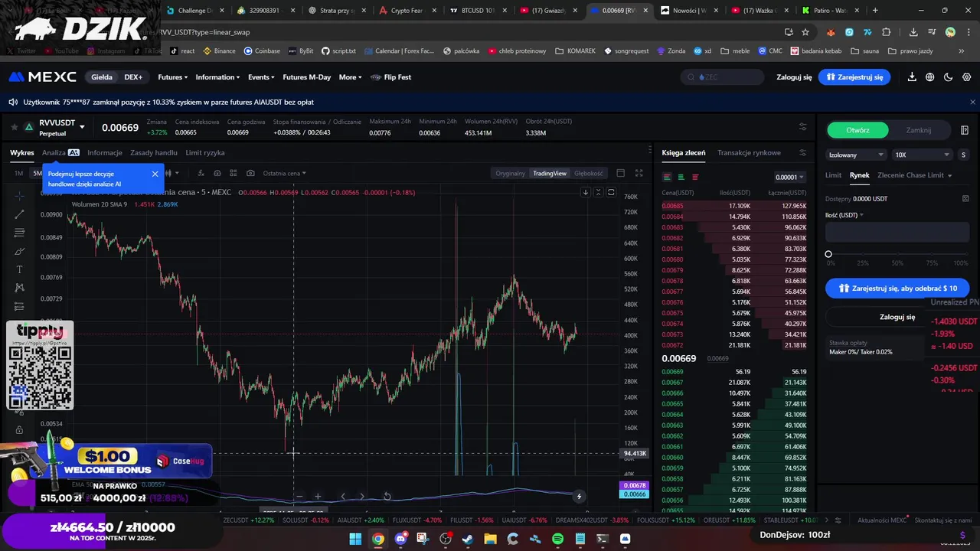Expand Zlecenie Chase Limit order types

[914, 175]
